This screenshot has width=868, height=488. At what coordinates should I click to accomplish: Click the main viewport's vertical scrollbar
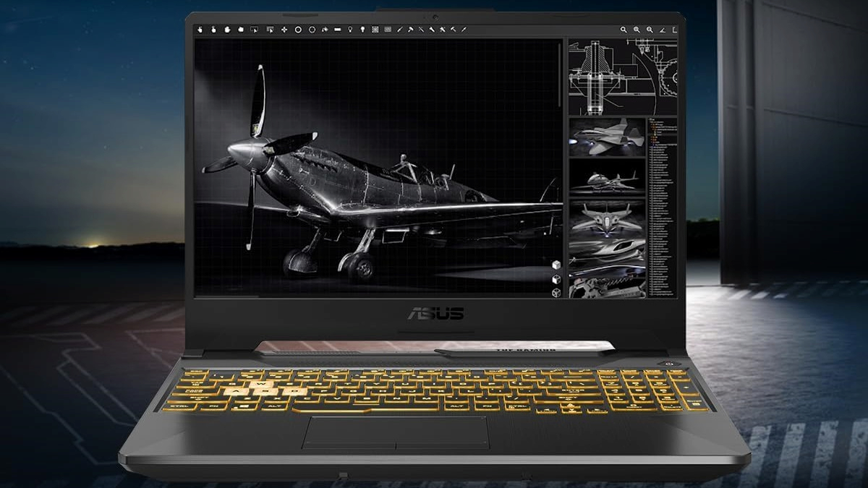(561, 72)
